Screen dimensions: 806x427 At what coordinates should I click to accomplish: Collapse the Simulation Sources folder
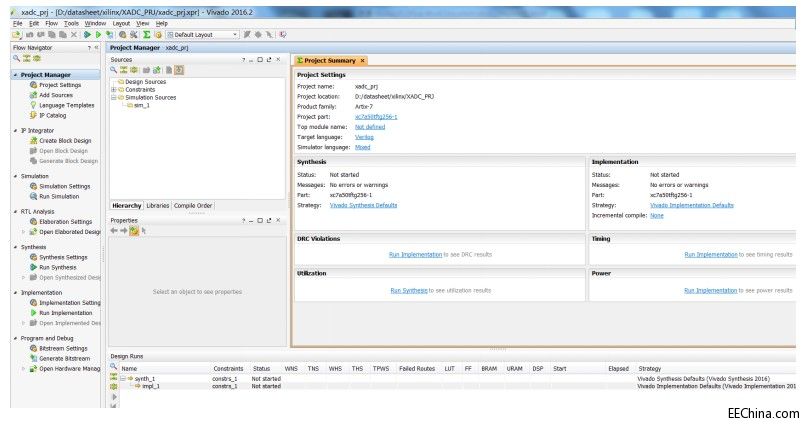[114, 97]
